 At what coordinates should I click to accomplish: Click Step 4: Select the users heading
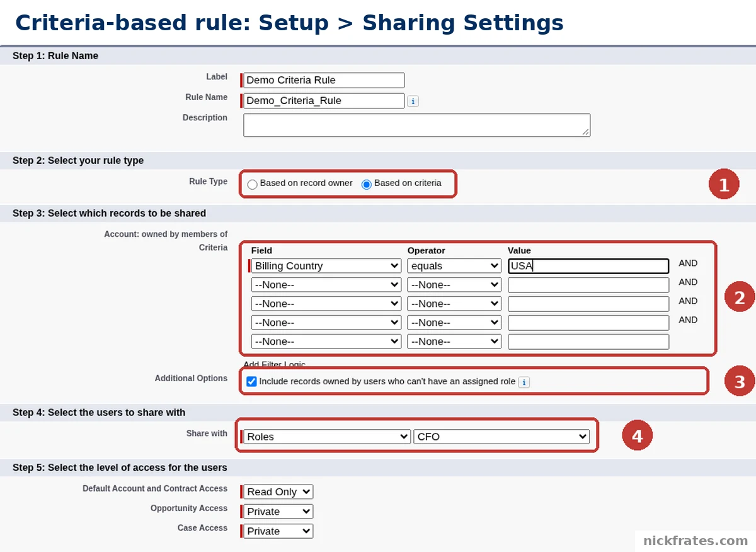(99, 413)
